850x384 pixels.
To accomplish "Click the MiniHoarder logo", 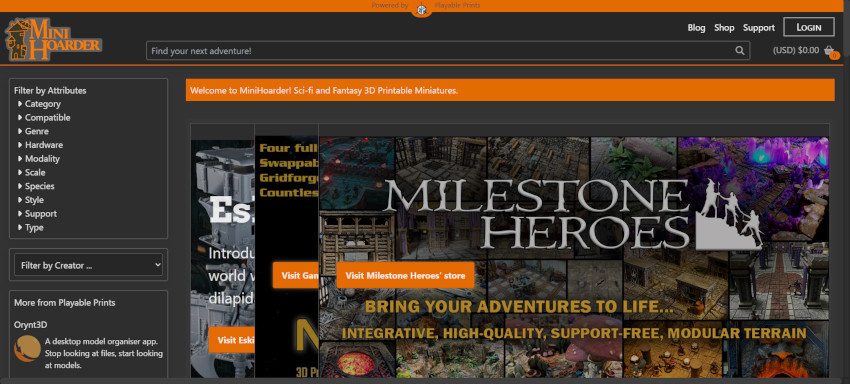I will 53,39.
